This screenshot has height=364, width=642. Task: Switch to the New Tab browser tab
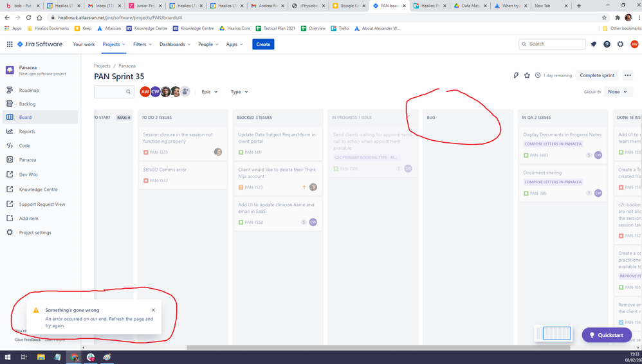pyautogui.click(x=551, y=6)
